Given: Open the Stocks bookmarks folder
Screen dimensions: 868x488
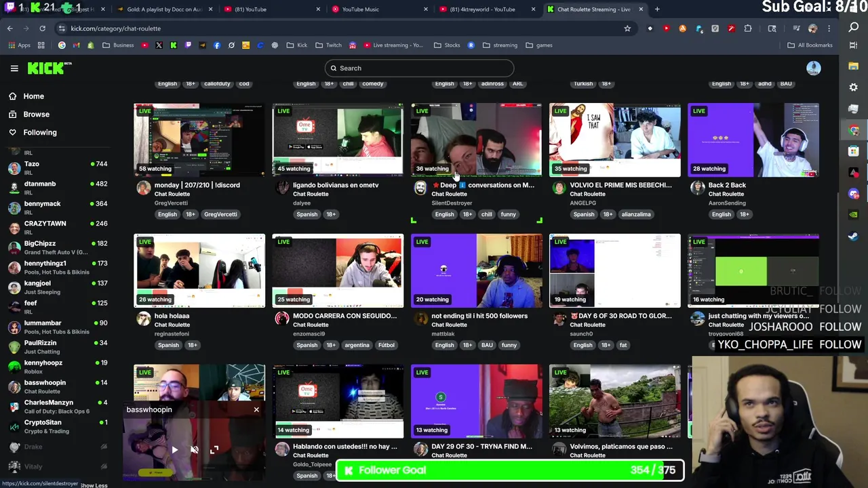Looking at the screenshot, I should tap(447, 45).
